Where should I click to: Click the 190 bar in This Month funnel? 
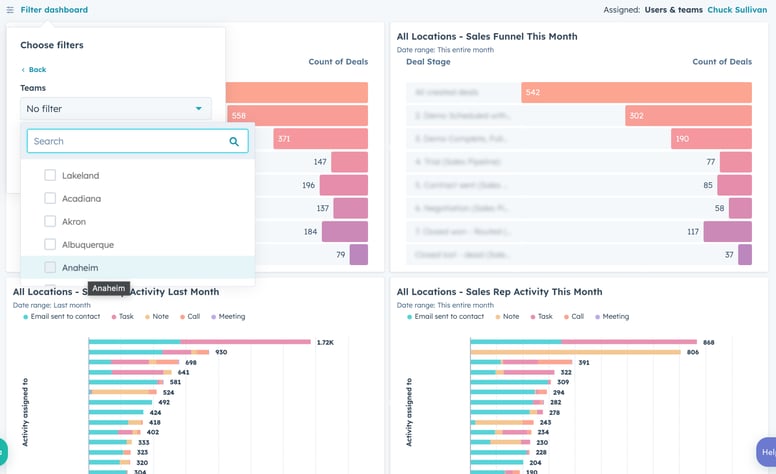coord(711,139)
